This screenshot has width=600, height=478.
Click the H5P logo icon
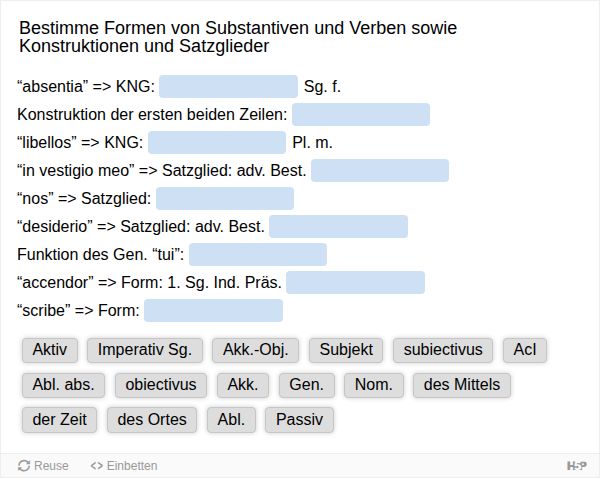(x=576, y=465)
